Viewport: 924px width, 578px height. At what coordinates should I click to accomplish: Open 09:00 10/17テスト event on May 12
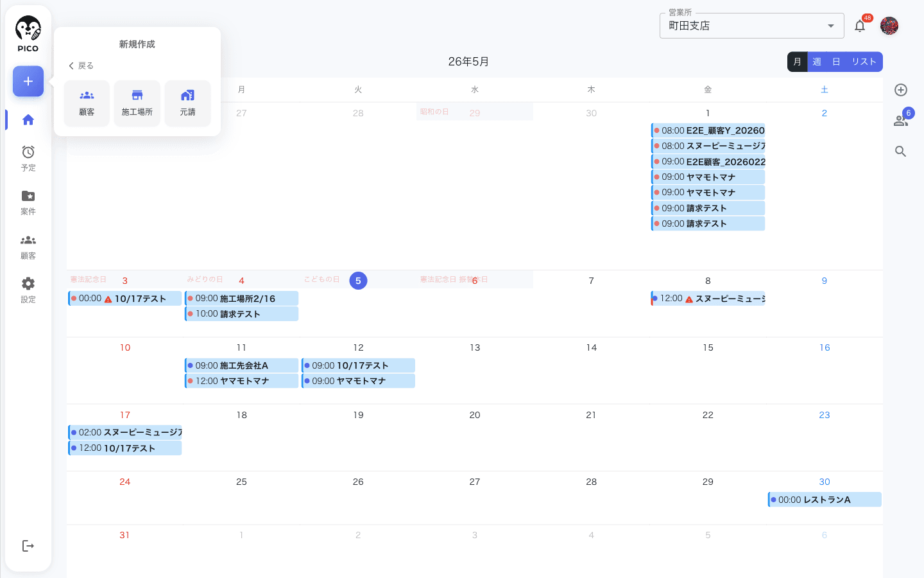359,365
